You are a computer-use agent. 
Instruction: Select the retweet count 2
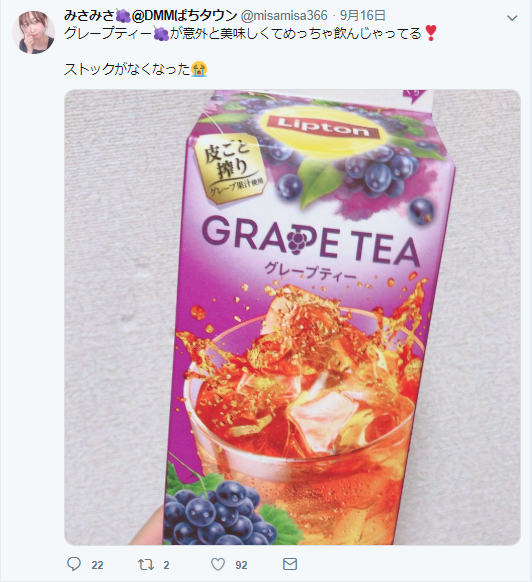[166, 565]
